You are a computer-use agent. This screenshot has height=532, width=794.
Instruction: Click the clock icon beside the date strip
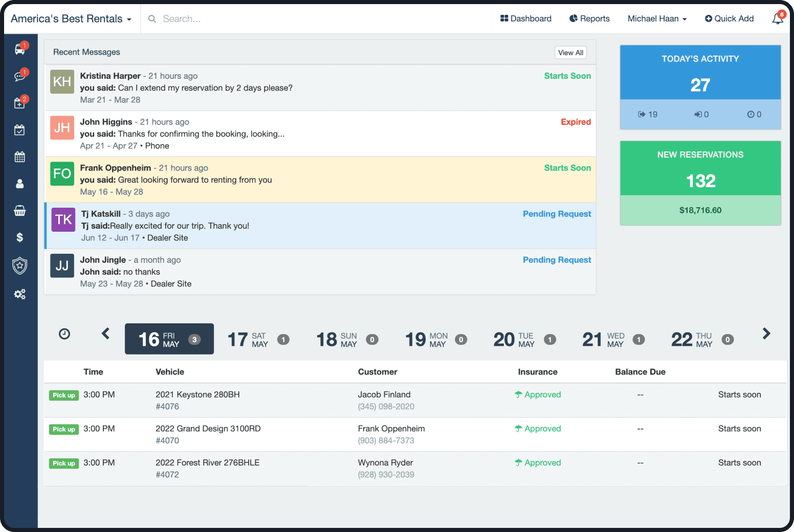click(x=64, y=333)
